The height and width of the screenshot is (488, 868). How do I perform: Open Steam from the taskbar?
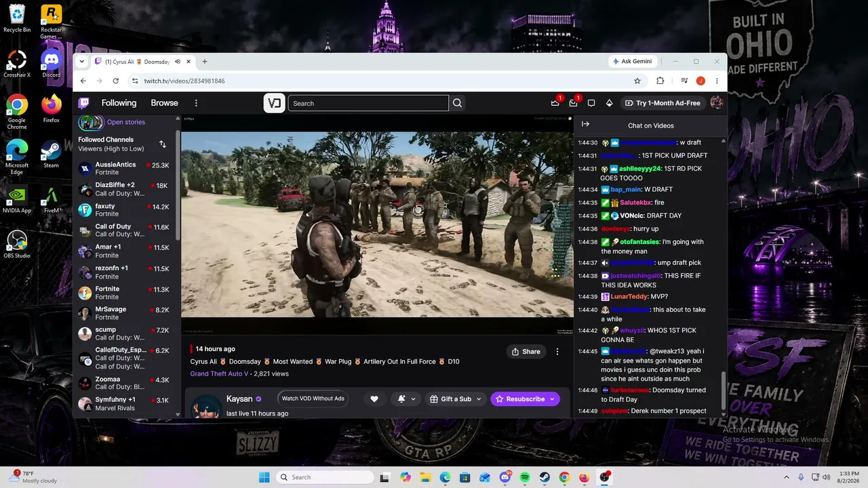pyautogui.click(x=545, y=477)
